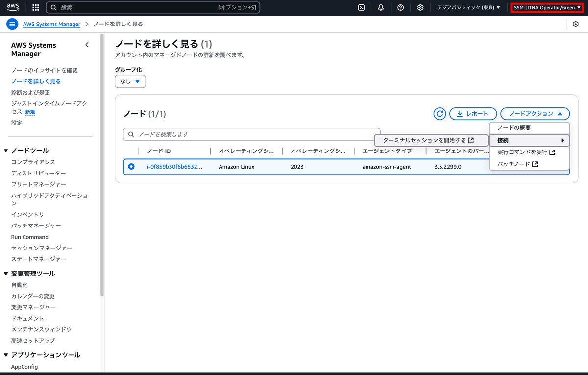Collapse the 変更管理ツール section
The width and height of the screenshot is (588, 375).
pyautogui.click(x=6, y=274)
